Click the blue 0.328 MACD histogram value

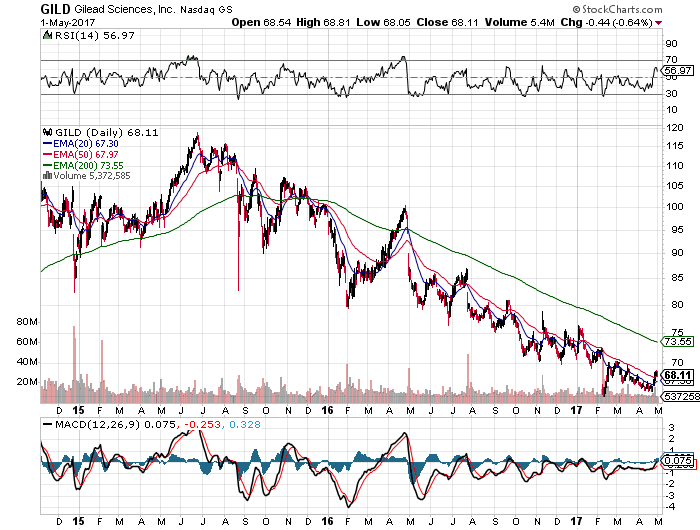click(x=245, y=424)
